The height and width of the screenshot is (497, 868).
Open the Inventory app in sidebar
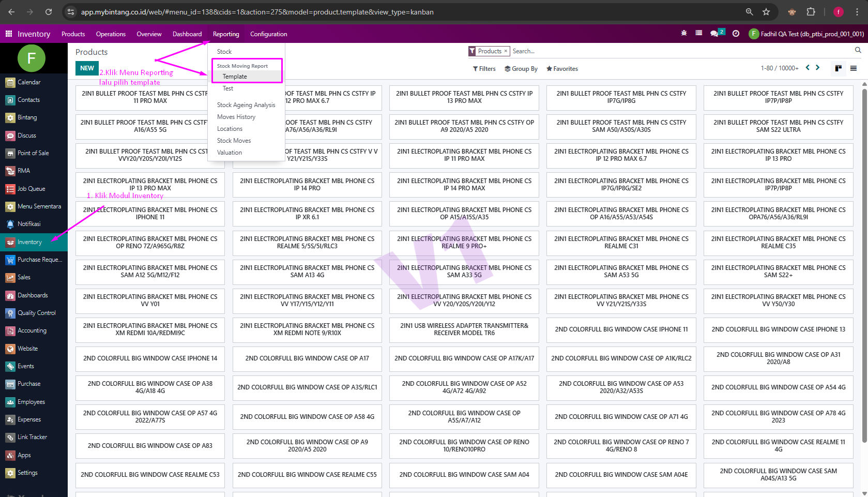pyautogui.click(x=34, y=242)
